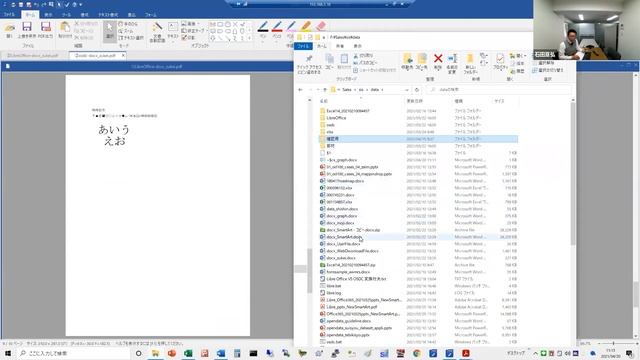Click the Zoom mode button
Viewport: 640px width, 360px height.
(126, 31)
